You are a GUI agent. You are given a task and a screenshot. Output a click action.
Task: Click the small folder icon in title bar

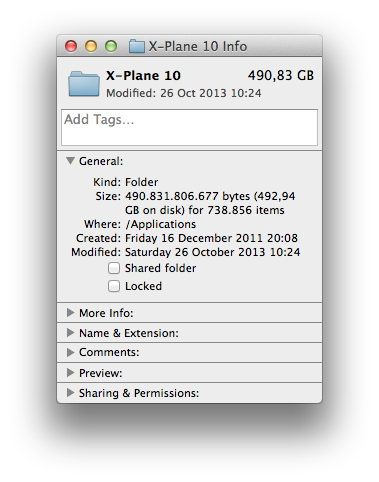point(137,46)
